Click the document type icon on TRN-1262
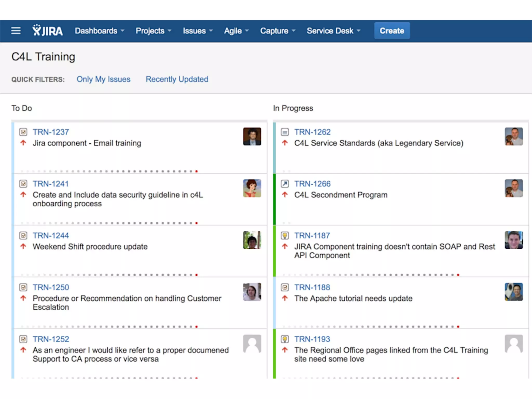532x399 pixels. [285, 132]
